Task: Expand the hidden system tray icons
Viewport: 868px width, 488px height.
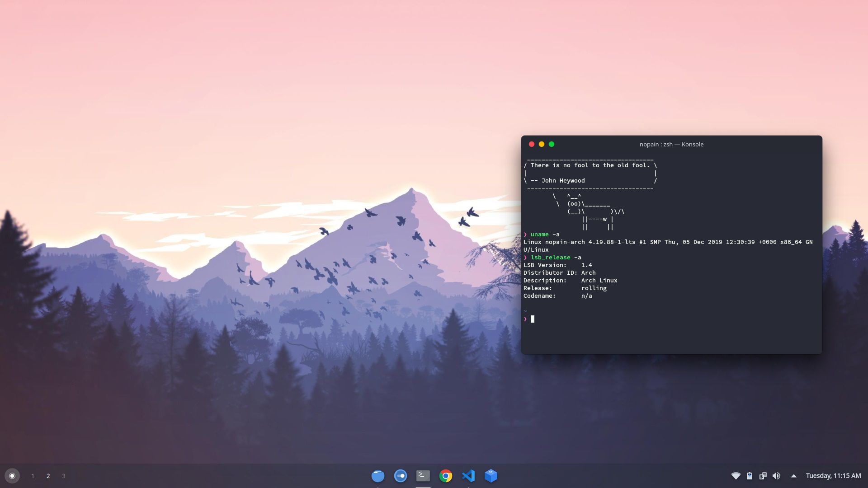Action: pos(793,476)
